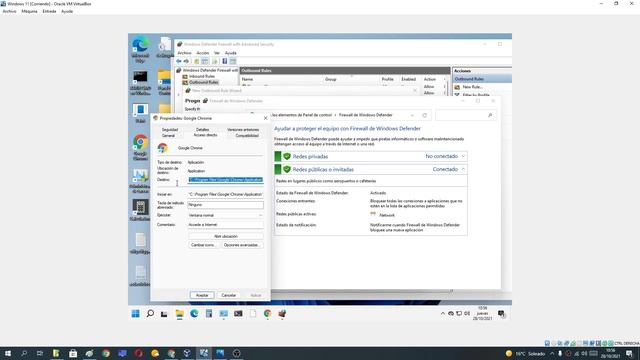The width and height of the screenshot is (640, 360).
Task: Open VirtualBox Máquina menu
Action: pyautogui.click(x=29, y=11)
